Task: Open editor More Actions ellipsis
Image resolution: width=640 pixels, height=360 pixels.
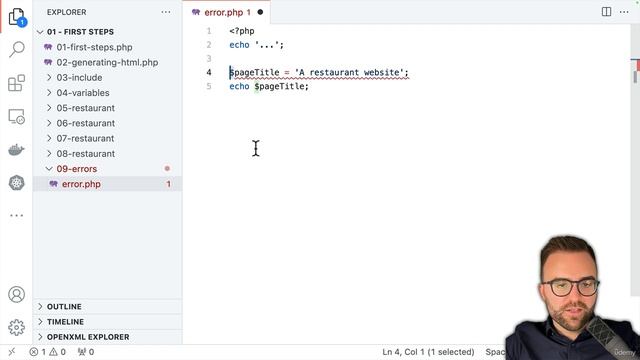Action: pos(624,12)
